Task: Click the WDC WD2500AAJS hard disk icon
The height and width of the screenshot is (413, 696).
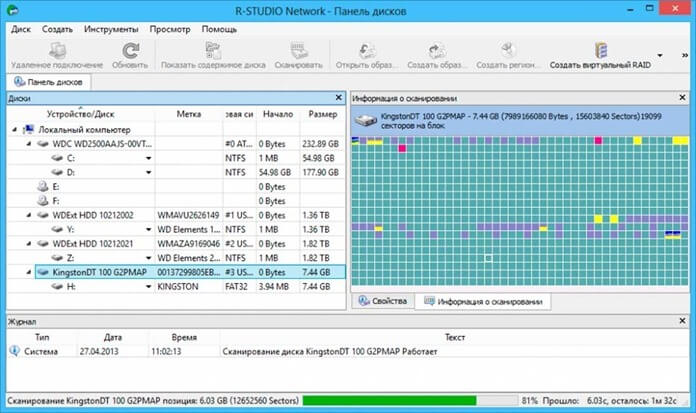Action: 43,144
